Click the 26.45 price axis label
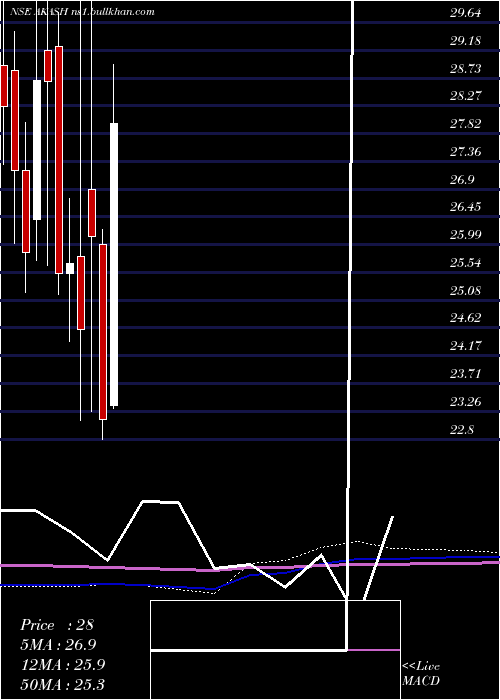 (466, 207)
